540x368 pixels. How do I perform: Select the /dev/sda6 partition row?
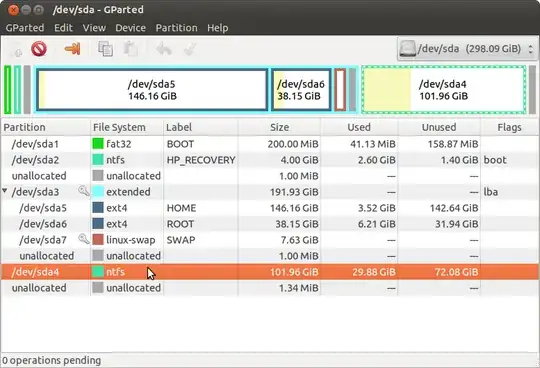270,224
